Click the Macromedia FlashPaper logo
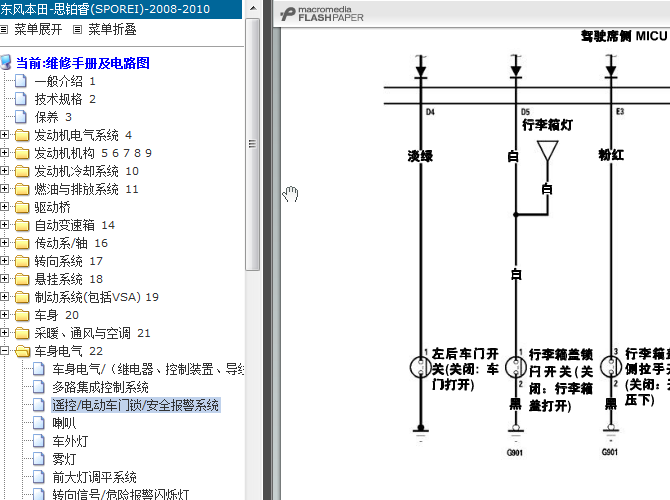670x500 pixels. pos(322,14)
